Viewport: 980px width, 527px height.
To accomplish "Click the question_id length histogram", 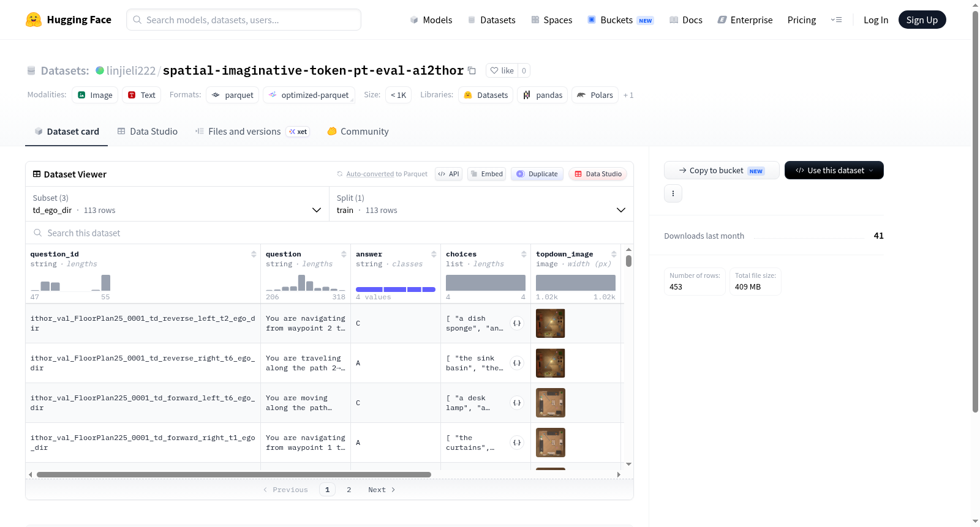I will (x=70, y=282).
